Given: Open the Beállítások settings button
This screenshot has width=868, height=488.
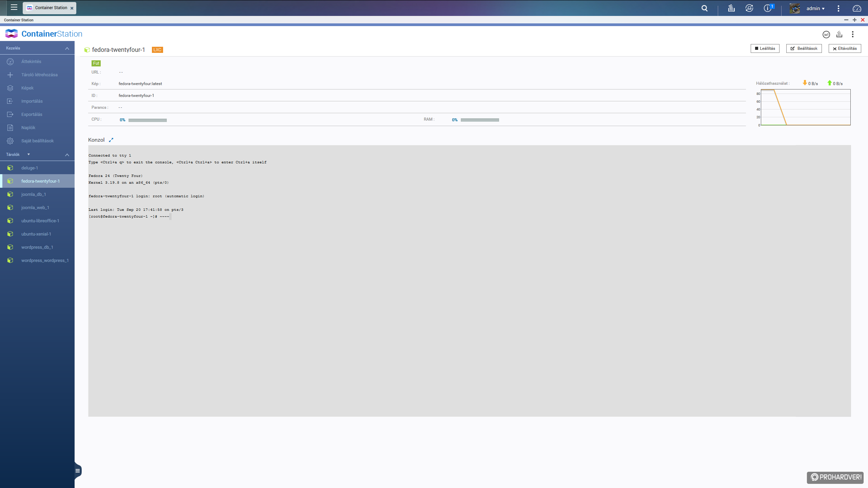Looking at the screenshot, I should pos(804,48).
